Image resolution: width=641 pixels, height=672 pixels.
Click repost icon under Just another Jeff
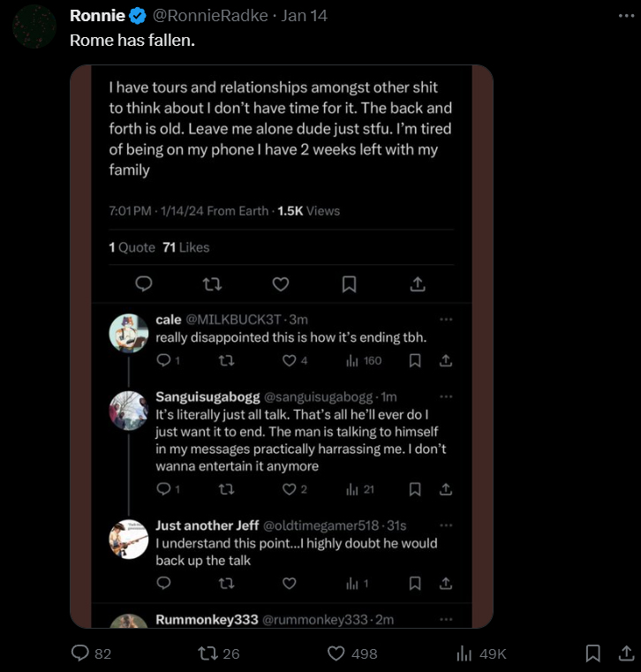pyautogui.click(x=226, y=584)
